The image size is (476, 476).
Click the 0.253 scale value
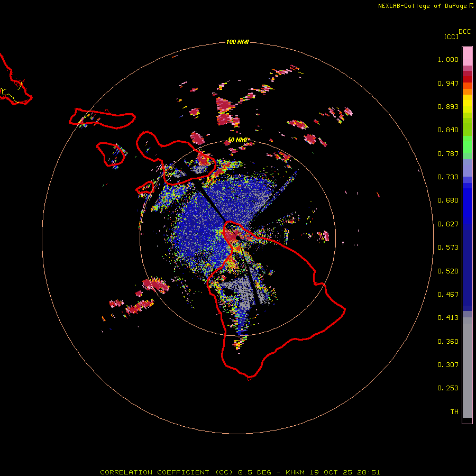click(448, 388)
